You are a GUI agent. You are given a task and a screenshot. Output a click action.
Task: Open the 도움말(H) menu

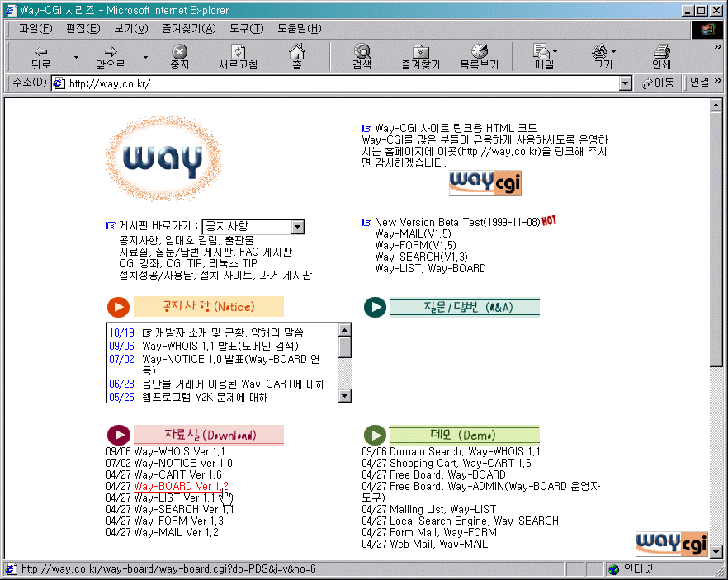pos(300,29)
